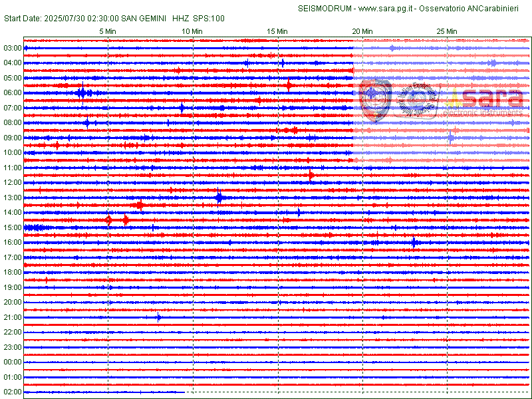Screen dimensions: 532x399
Task: Click the '10 Min' axis label
Action: click(x=192, y=31)
